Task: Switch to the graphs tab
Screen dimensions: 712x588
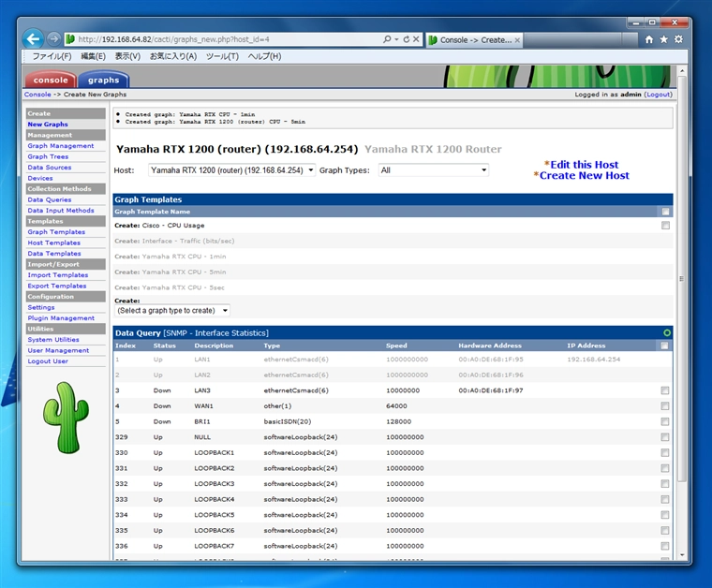Action: click(x=104, y=80)
